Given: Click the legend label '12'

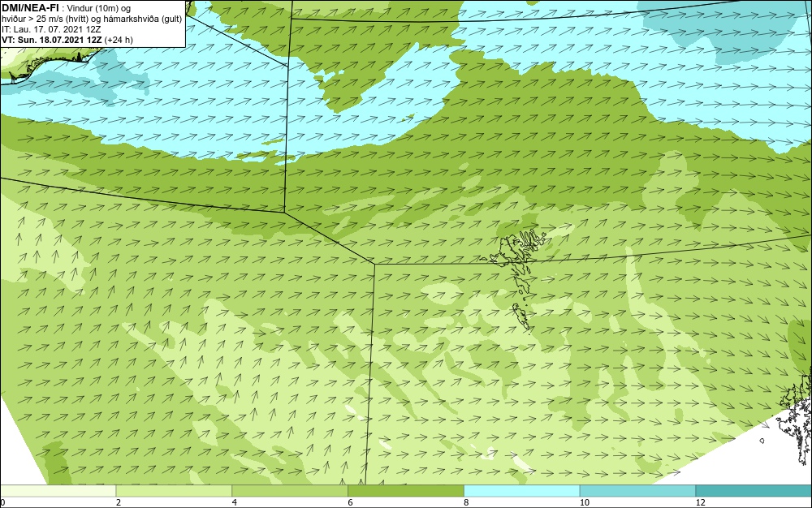Looking at the screenshot, I should pyautogui.click(x=701, y=502).
